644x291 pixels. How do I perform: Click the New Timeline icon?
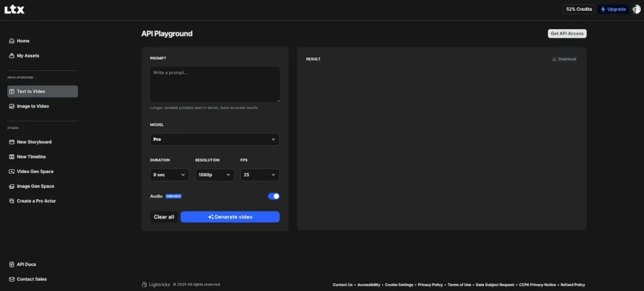pyautogui.click(x=12, y=157)
